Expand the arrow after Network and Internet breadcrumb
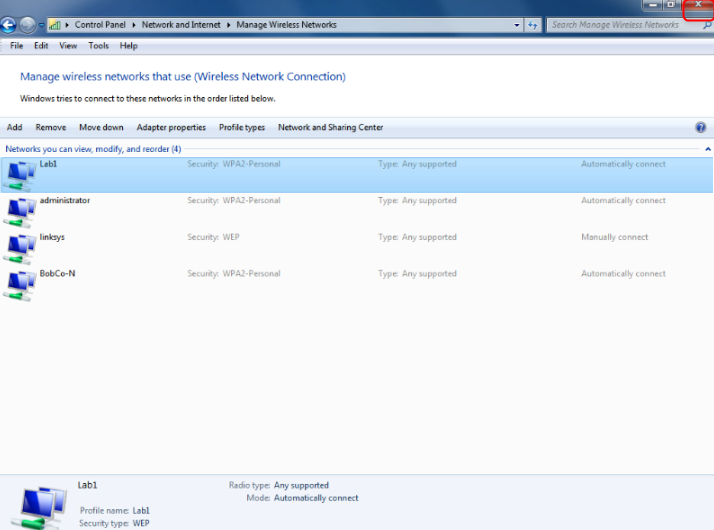 pos(229,25)
